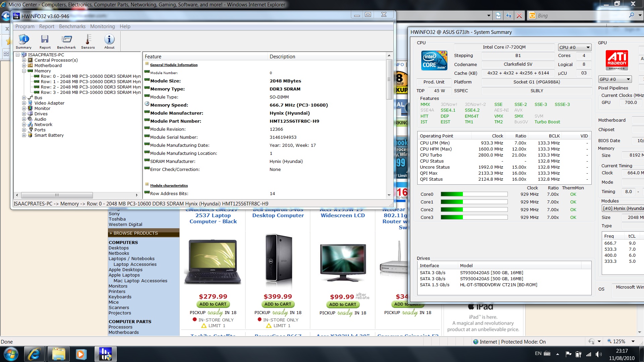Select the Ports tree item
Viewport: 644px width, 362px height.
40,130
